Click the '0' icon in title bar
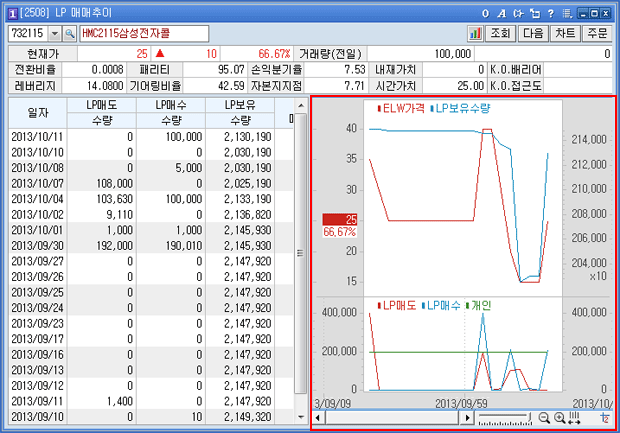 485,12
